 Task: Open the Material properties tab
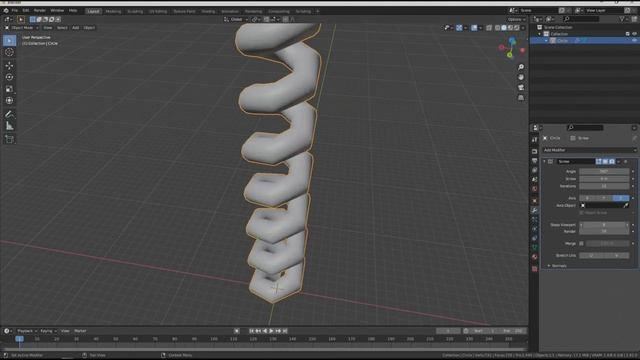point(535,257)
